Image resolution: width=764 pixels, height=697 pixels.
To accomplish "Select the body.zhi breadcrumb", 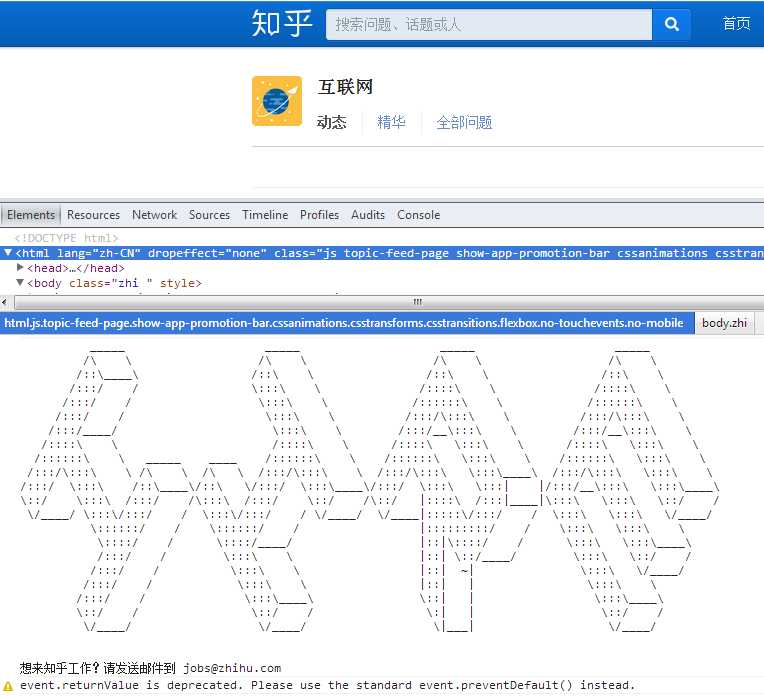I will tap(725, 323).
